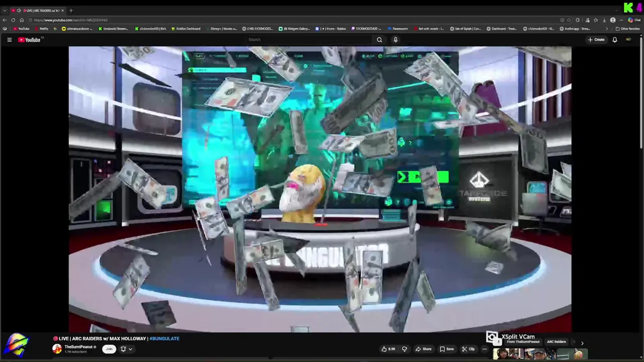644x362 pixels.
Task: Click the video player area
Action: point(320,189)
